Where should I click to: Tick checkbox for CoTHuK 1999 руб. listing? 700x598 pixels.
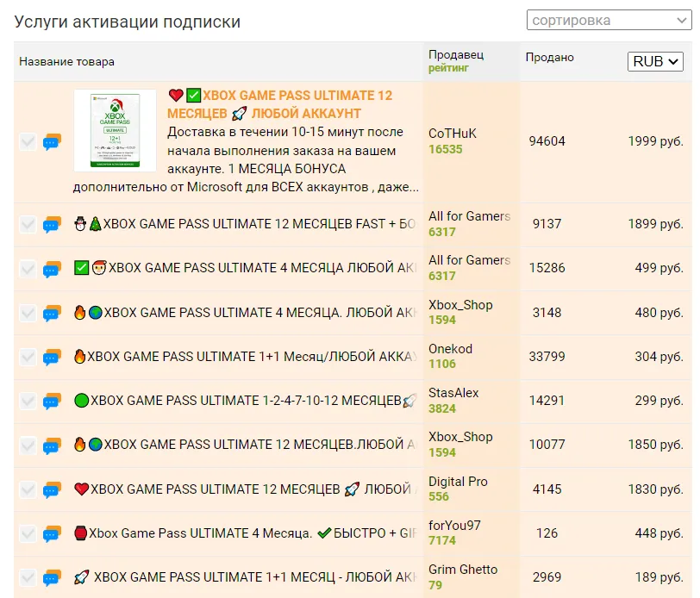pyautogui.click(x=28, y=142)
